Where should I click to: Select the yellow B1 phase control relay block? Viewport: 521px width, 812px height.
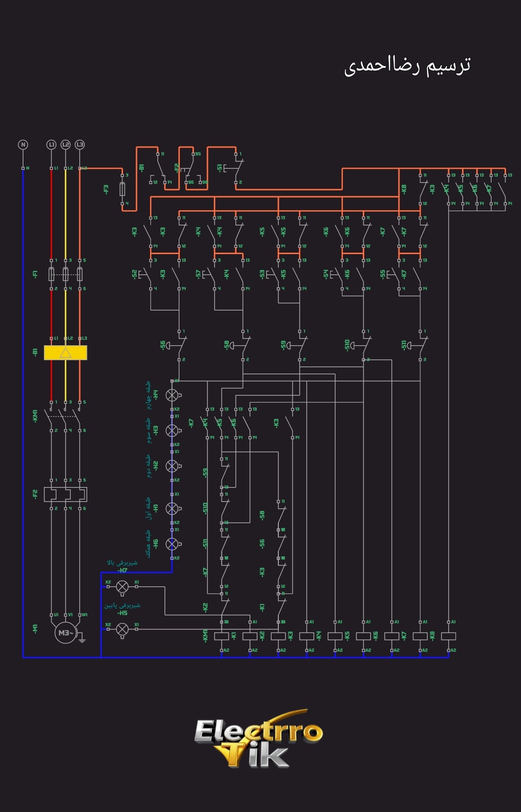66,353
